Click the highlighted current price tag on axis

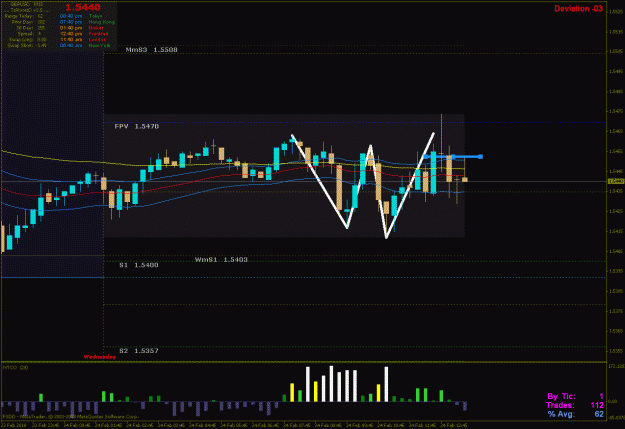click(x=615, y=181)
